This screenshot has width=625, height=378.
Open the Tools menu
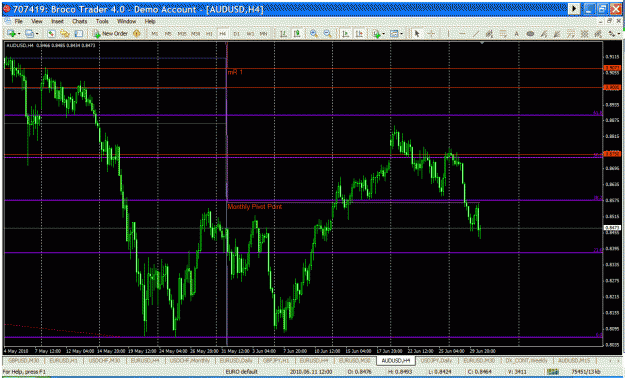(102, 22)
